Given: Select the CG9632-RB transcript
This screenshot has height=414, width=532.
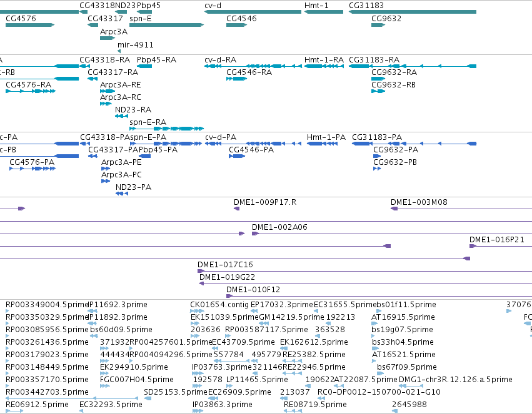Looking at the screenshot, I should 378,91.
